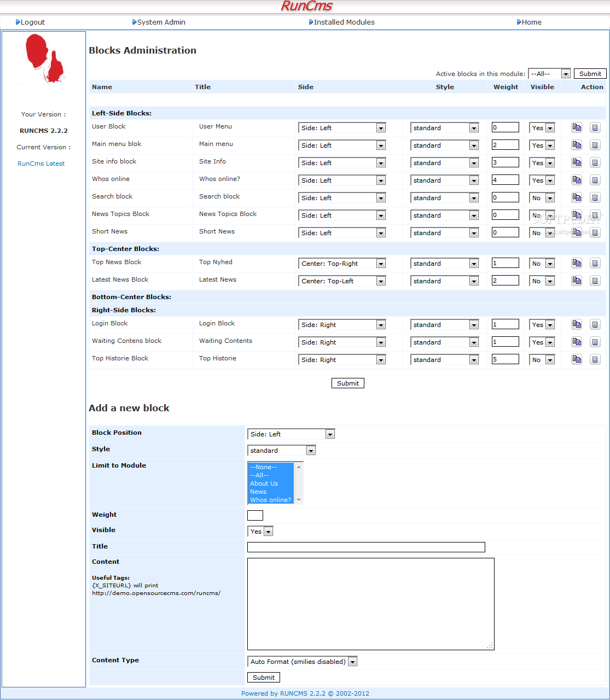Click the edit page icon for Waiting Contens block
610x700 pixels.
pyautogui.click(x=595, y=342)
